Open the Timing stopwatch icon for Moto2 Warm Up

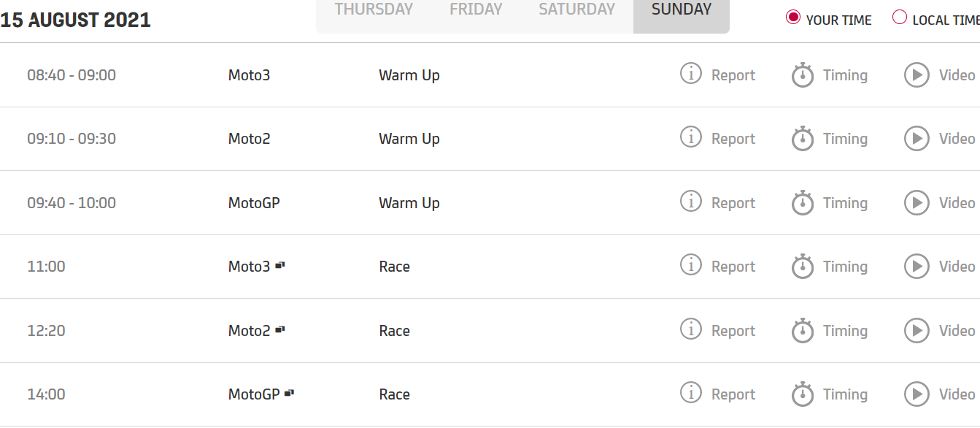click(x=803, y=139)
